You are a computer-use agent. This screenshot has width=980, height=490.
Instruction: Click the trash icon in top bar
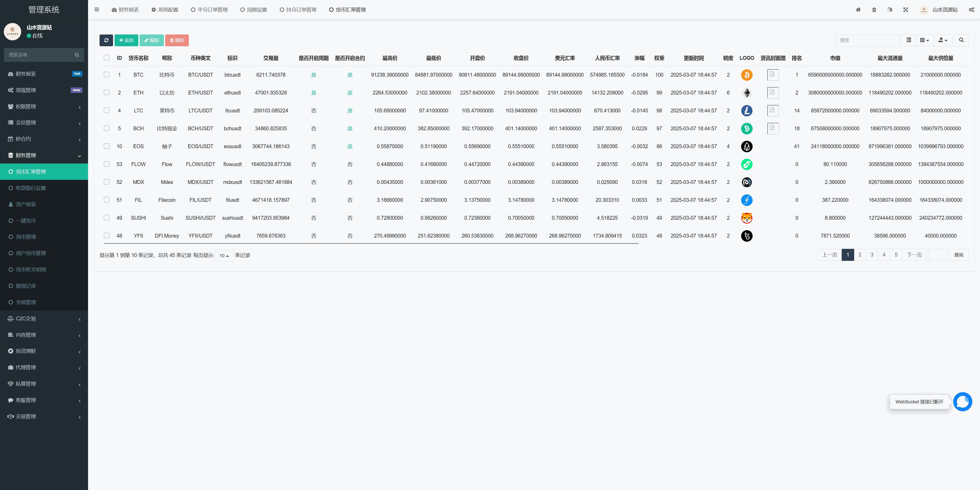[874, 10]
